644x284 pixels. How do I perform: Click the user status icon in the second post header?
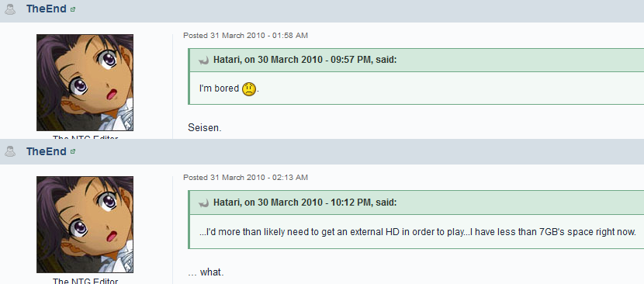pos(10,151)
